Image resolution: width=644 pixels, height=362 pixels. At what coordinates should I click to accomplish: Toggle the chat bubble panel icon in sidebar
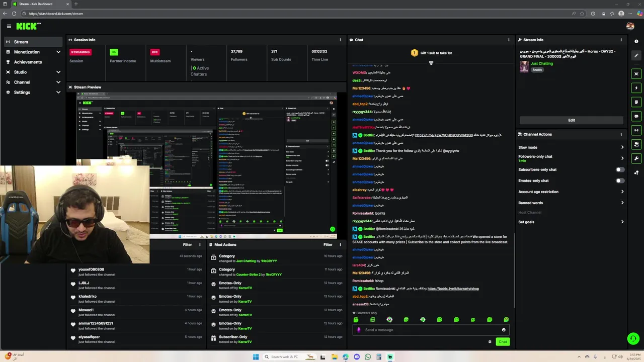[x=636, y=116]
